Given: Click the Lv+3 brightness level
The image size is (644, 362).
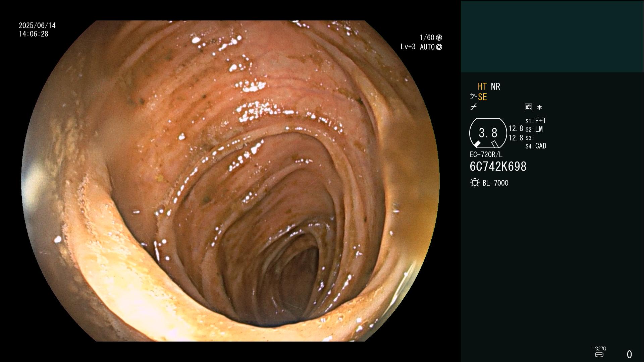Looking at the screenshot, I should click(x=408, y=47).
